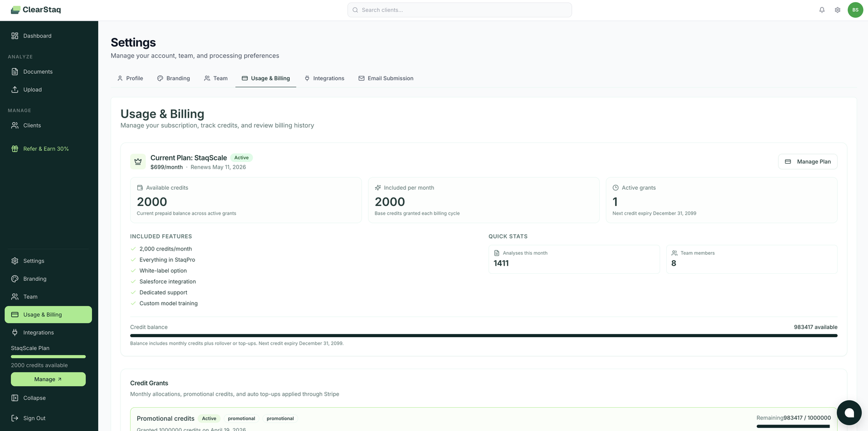The height and width of the screenshot is (431, 868).
Task: Click 'Renews May 11, 2026' text
Action: 218,167
